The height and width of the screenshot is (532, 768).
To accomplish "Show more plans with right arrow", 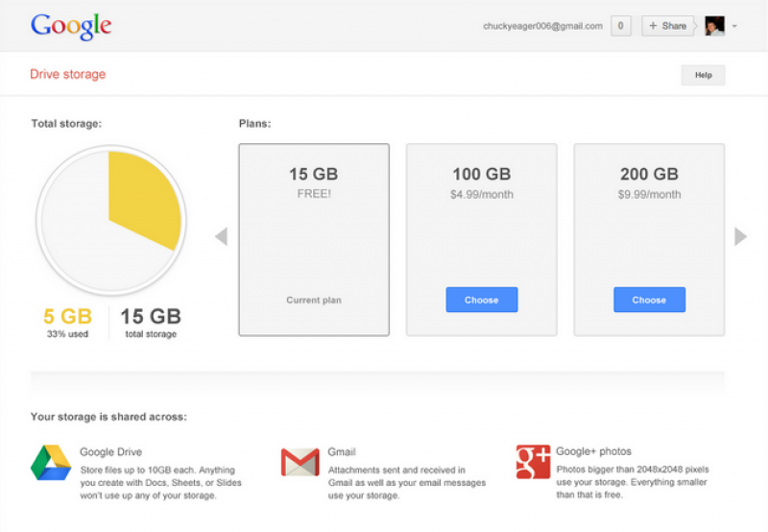I will [x=740, y=236].
